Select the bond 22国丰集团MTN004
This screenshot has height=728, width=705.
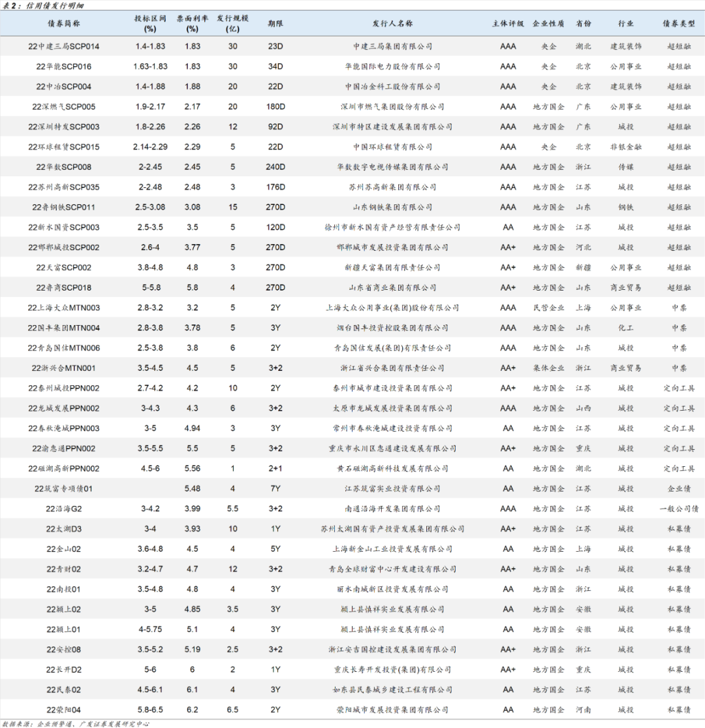point(63,328)
